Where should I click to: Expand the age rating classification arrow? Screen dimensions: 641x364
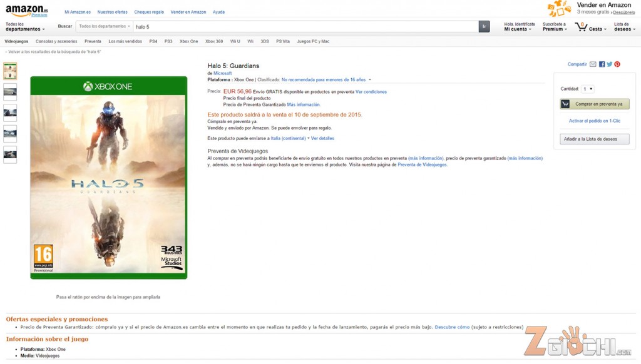pos(370,79)
